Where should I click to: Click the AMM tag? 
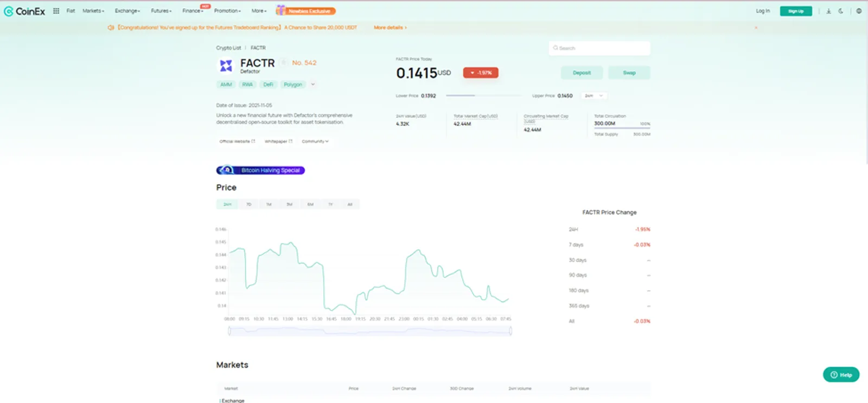pyautogui.click(x=226, y=85)
